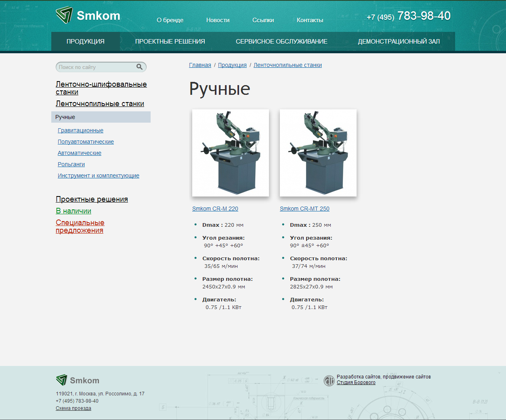
Task: Select the ПРОЕКТНЫЕ РЕШЕНИЯ tab
Action: point(170,42)
